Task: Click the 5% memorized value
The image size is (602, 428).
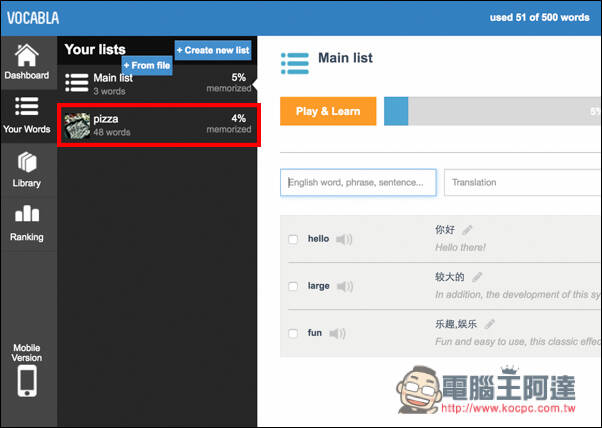Action: pyautogui.click(x=238, y=78)
